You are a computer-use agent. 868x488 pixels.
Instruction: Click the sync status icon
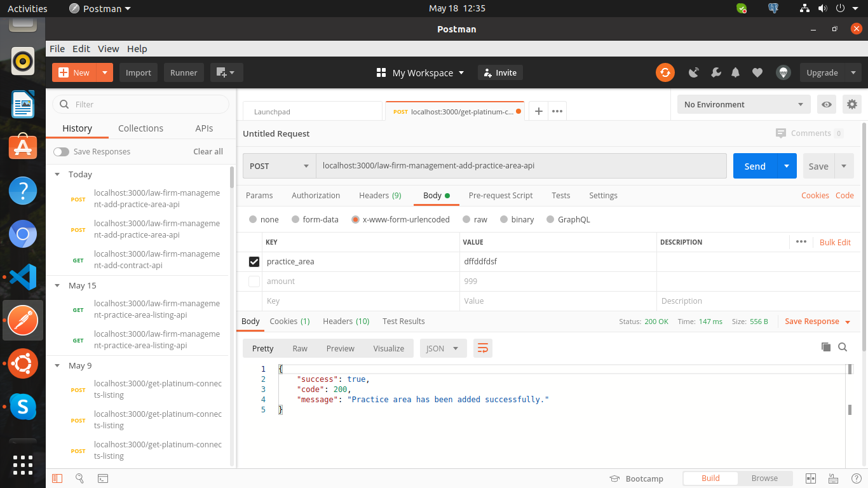665,72
